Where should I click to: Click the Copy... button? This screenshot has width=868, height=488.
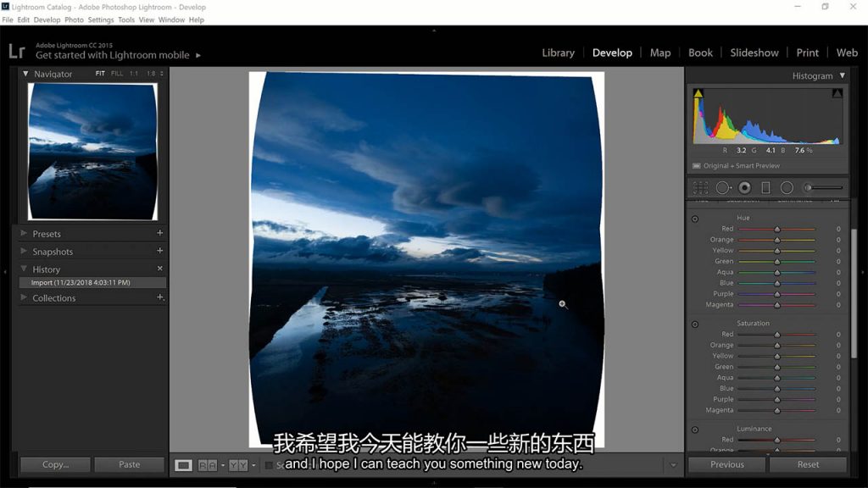(x=55, y=465)
